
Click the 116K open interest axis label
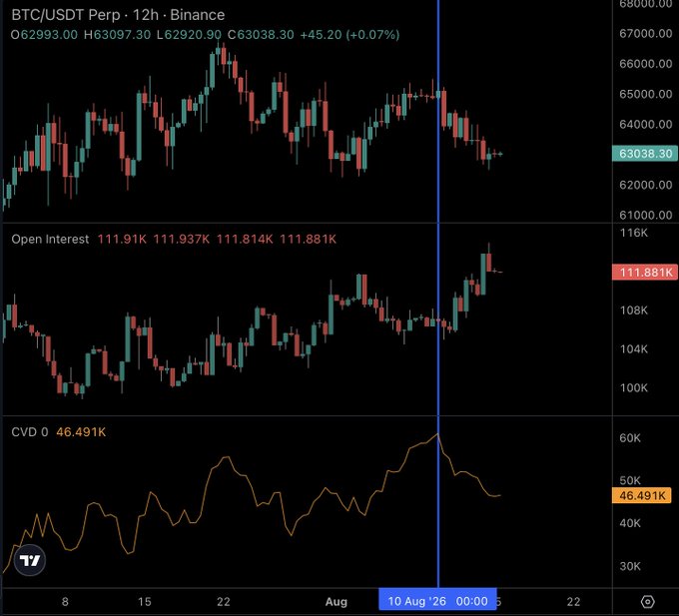633,233
